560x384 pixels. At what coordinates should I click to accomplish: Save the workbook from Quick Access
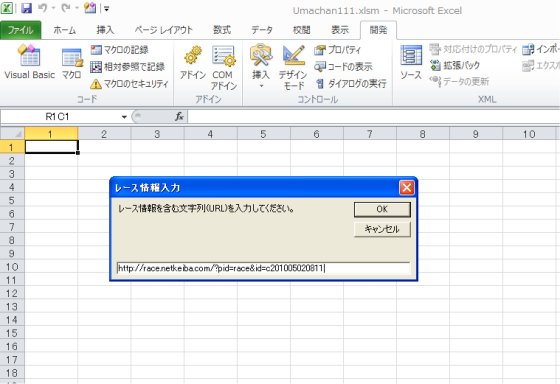26,8
